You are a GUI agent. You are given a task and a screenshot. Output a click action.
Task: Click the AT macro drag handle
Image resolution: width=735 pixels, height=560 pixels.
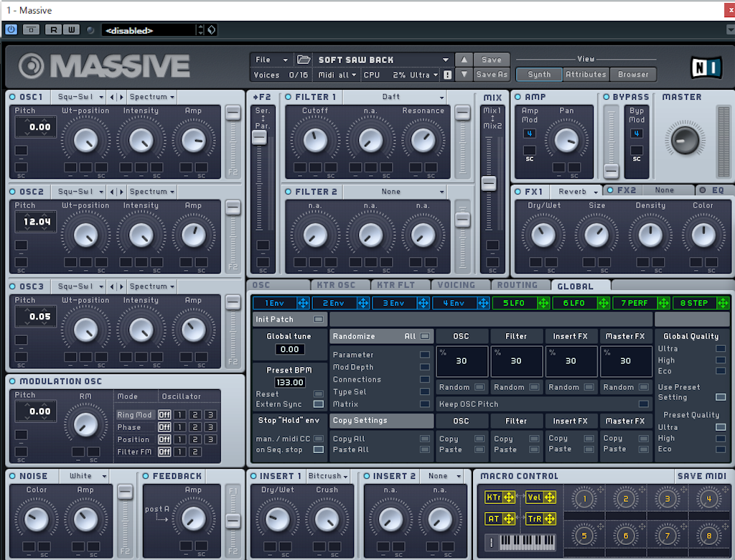tap(509, 519)
